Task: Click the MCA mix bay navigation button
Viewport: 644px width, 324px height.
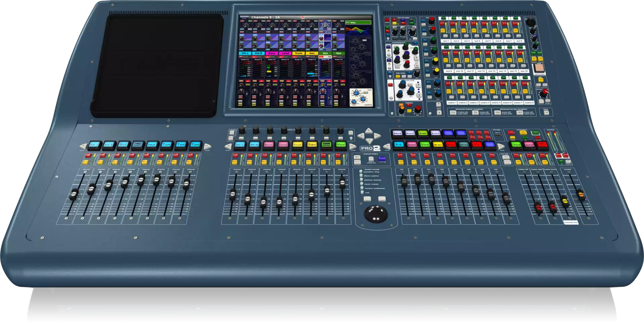Action: point(520,113)
